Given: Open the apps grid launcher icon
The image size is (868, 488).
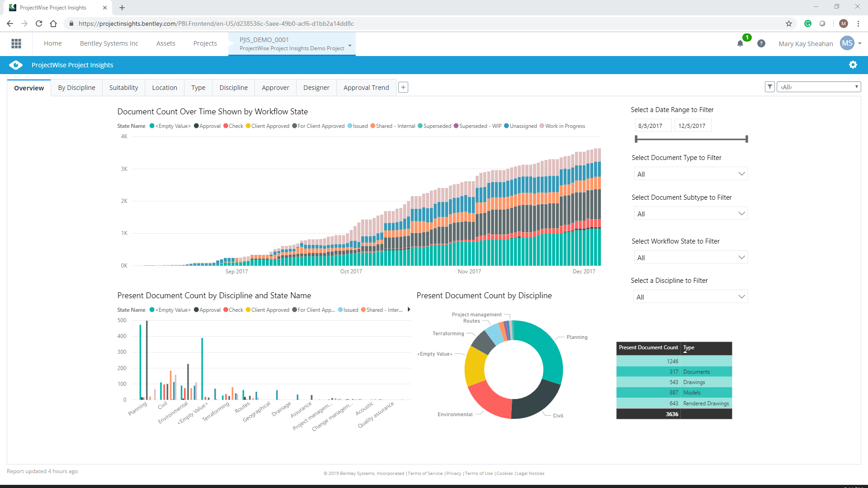Looking at the screenshot, I should (x=16, y=43).
